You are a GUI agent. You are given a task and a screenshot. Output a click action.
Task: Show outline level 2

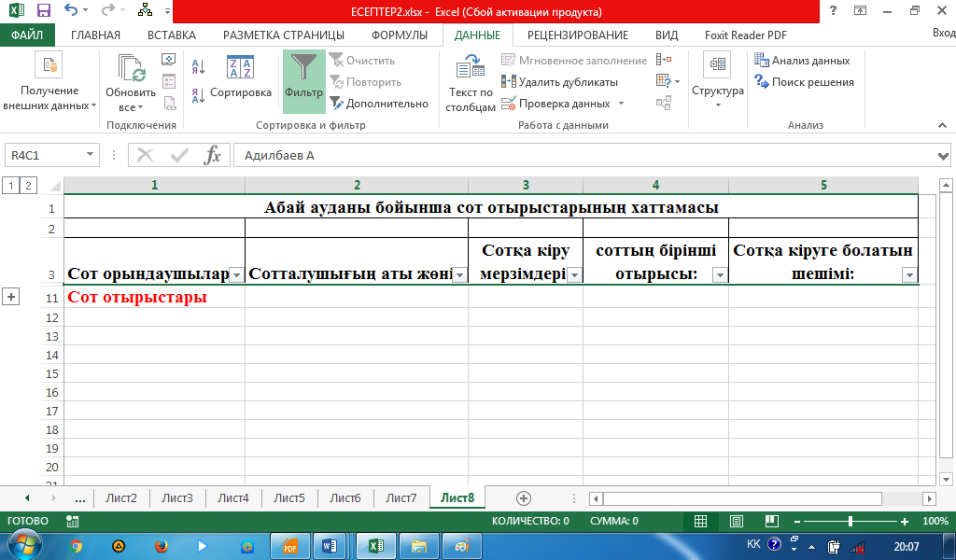click(27, 185)
